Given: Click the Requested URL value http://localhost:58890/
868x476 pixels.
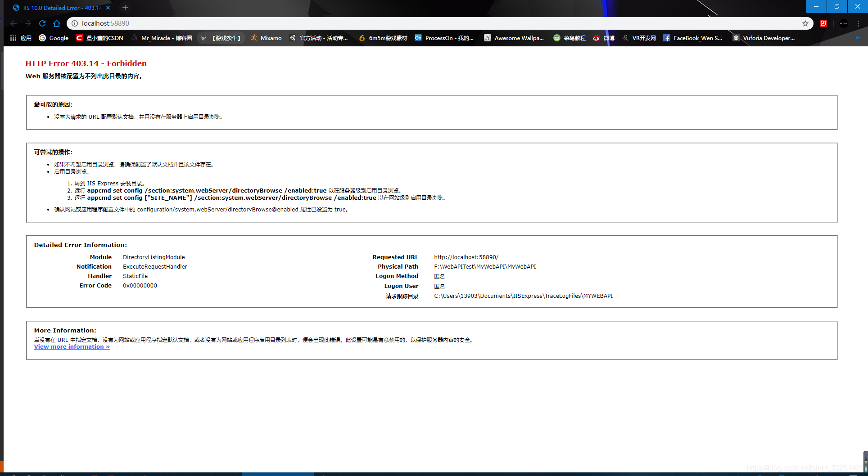Looking at the screenshot, I should [466, 257].
